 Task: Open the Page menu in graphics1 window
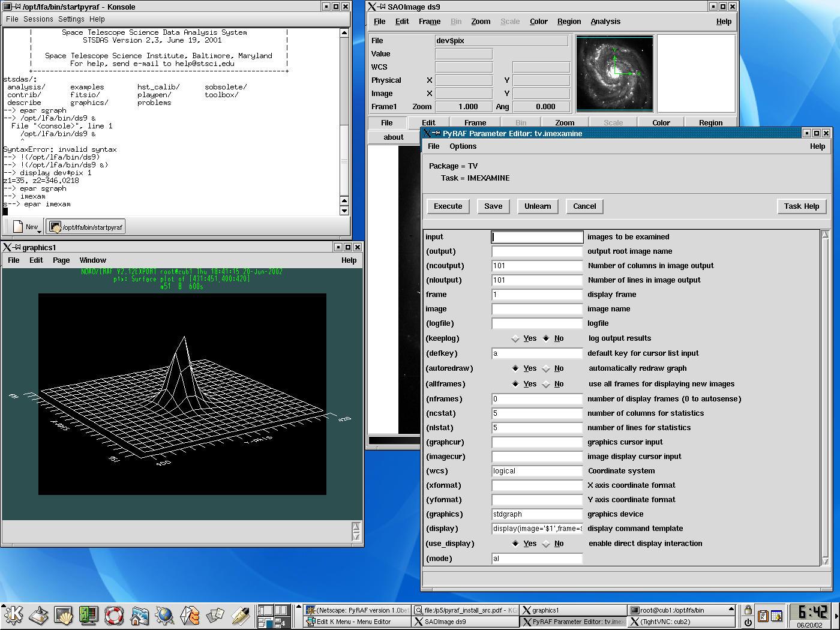[x=61, y=260]
